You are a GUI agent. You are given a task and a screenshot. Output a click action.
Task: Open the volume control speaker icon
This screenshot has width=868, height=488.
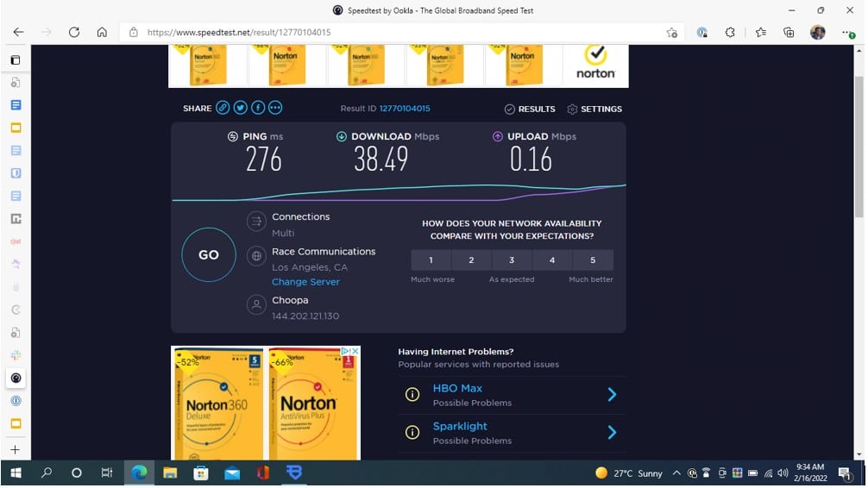coord(783,473)
